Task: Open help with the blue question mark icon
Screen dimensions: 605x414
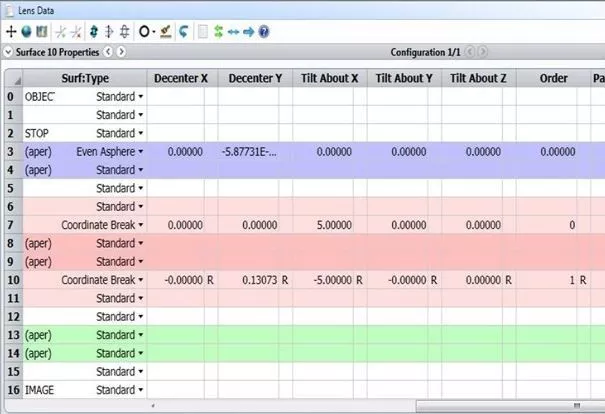Action: click(x=264, y=32)
